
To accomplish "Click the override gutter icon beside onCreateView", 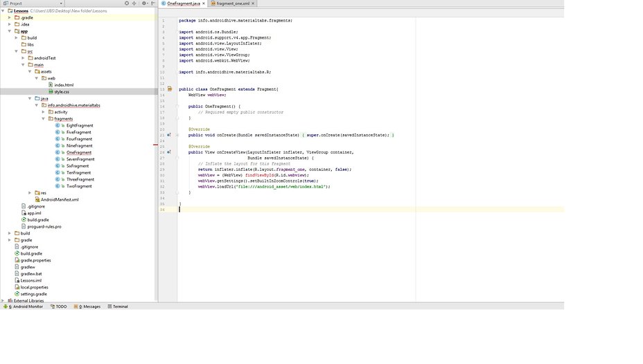I will click(x=169, y=152).
